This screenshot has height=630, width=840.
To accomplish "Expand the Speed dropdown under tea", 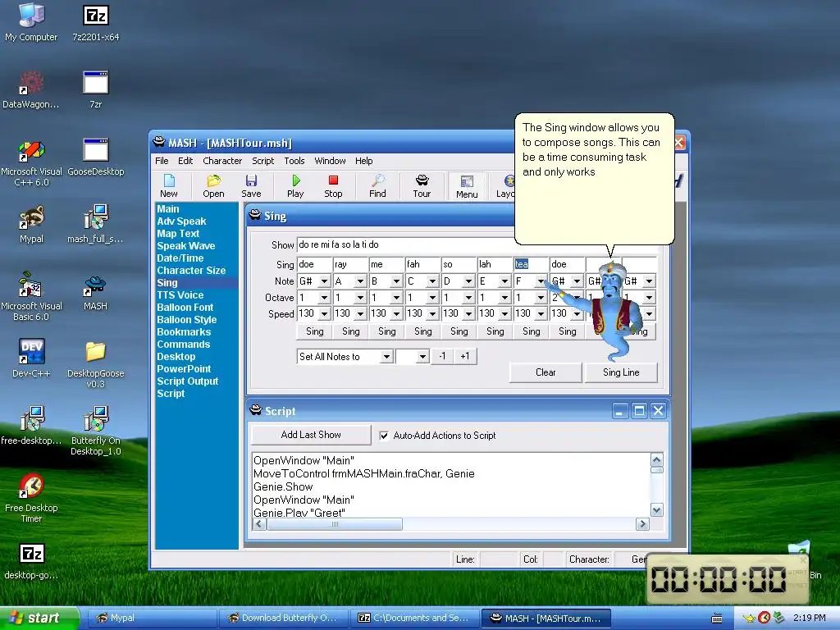I will click(541, 313).
